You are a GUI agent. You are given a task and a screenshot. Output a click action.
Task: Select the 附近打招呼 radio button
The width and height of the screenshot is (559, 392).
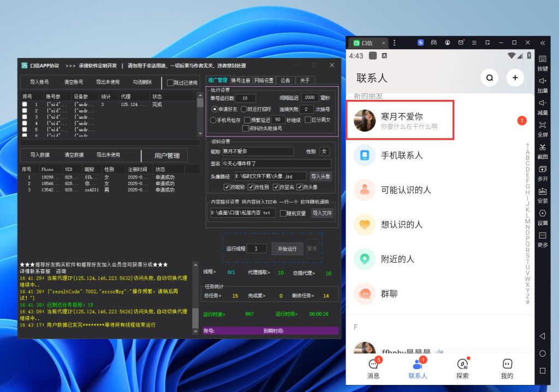click(243, 109)
